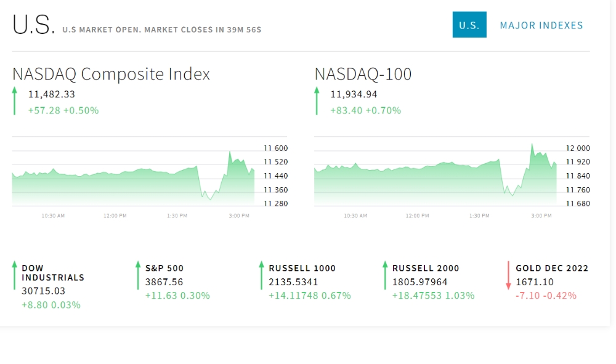
Task: Open the Russell 1000 quote
Action: [x=302, y=268]
